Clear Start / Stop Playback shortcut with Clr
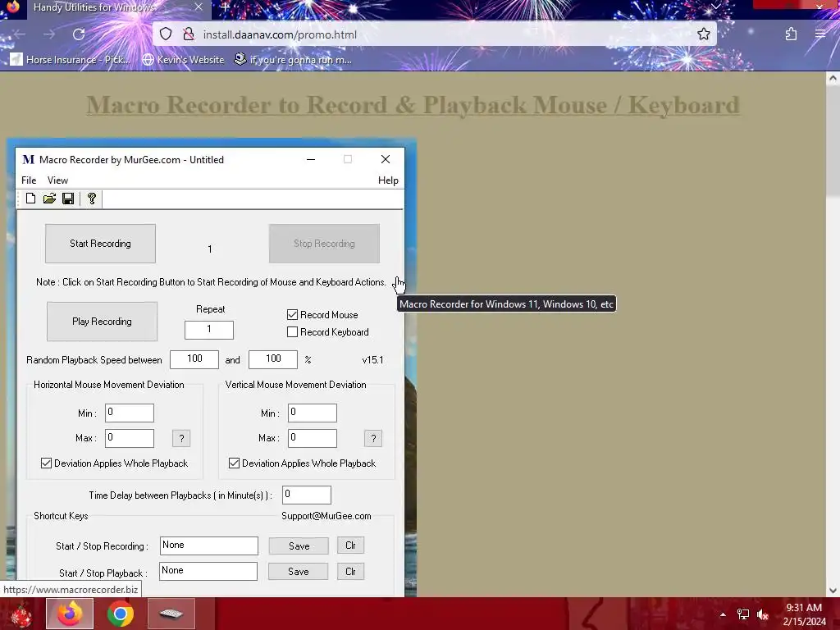840x630 pixels. coord(351,572)
